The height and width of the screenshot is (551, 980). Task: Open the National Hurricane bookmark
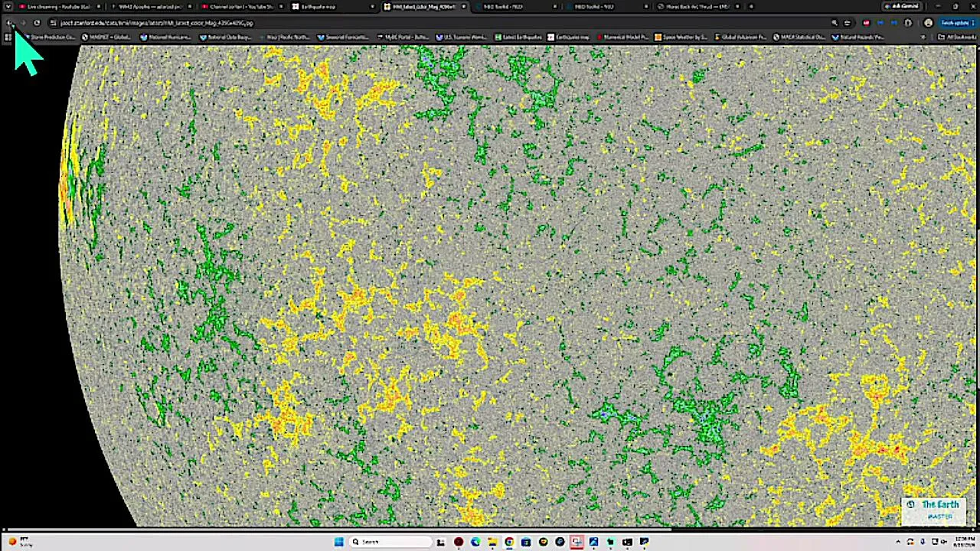point(165,37)
